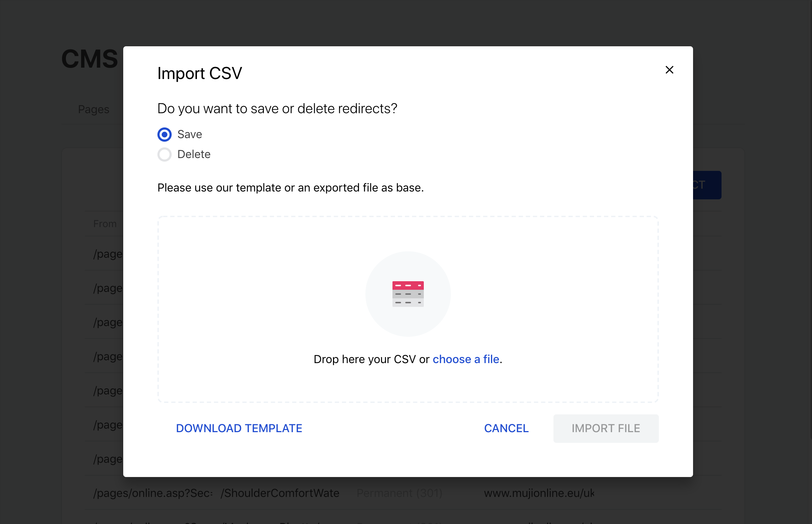Click the "Import CSV" dialog title
Screen dimensions: 812x524
pos(199,73)
